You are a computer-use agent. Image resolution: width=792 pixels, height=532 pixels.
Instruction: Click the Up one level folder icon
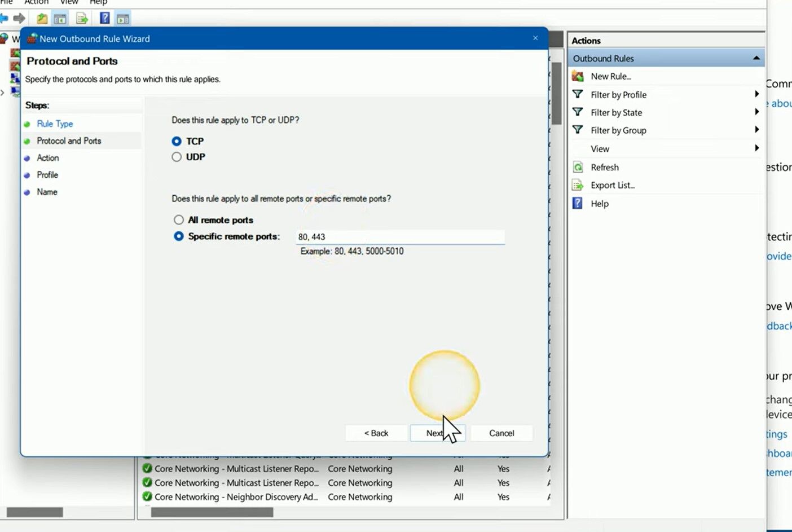(x=42, y=19)
